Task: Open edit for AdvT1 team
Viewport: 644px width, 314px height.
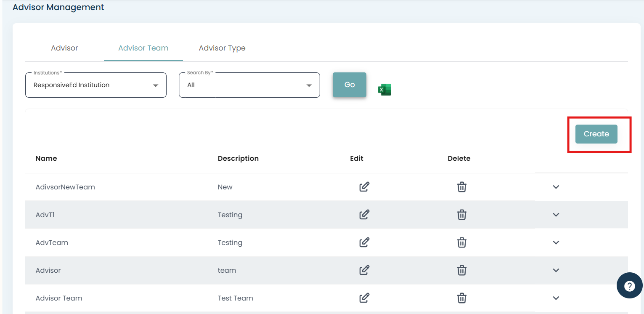Action: [364, 215]
